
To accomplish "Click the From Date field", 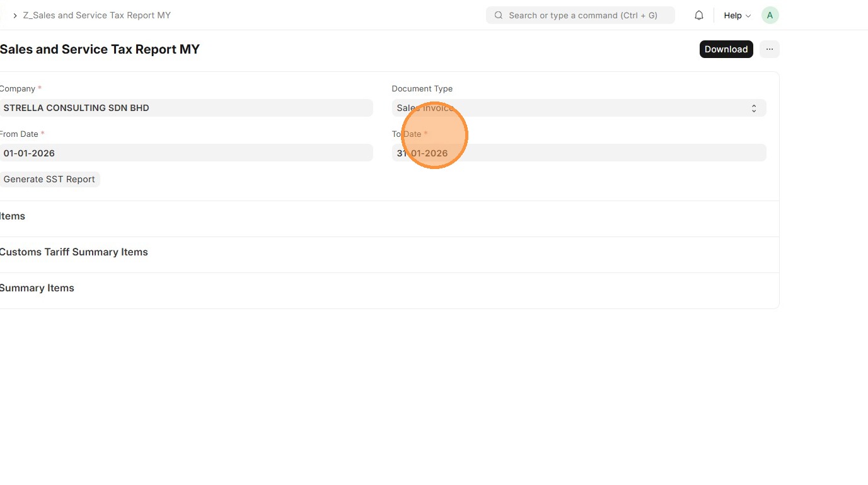I will [186, 153].
